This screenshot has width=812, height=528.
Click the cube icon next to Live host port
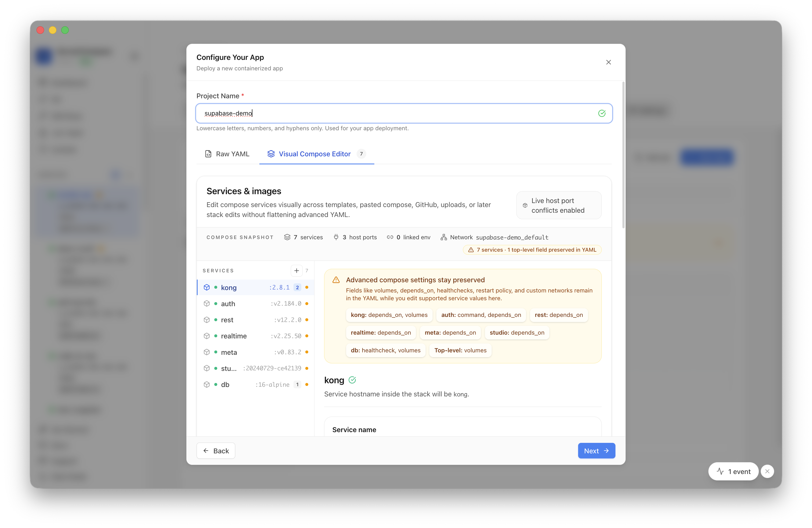click(x=525, y=205)
